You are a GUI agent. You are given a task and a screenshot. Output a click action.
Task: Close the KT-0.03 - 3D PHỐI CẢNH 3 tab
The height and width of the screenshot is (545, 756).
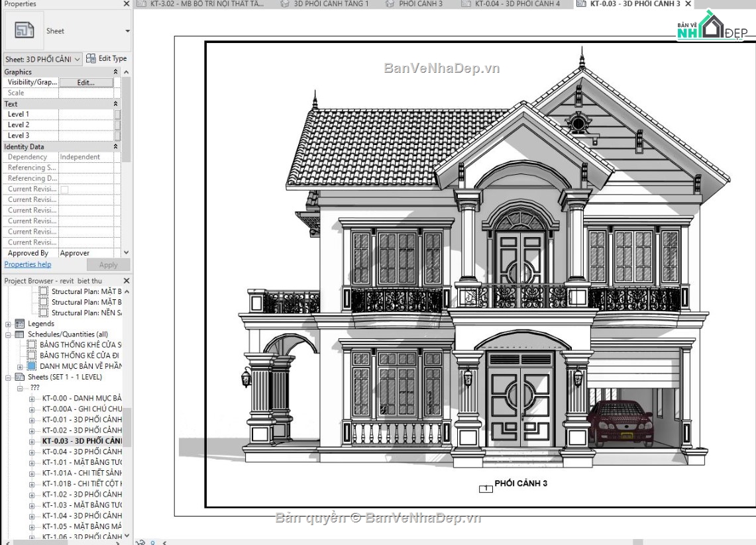688,4
